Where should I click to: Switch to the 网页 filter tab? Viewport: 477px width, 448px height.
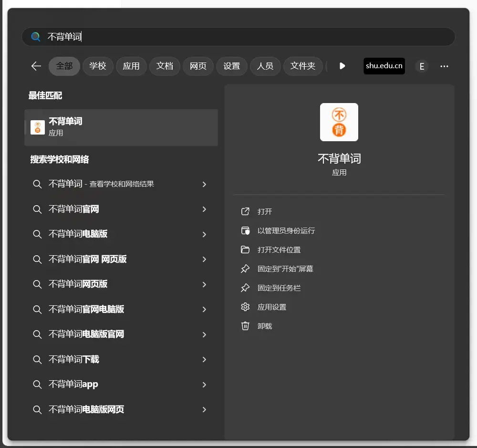[x=198, y=66]
